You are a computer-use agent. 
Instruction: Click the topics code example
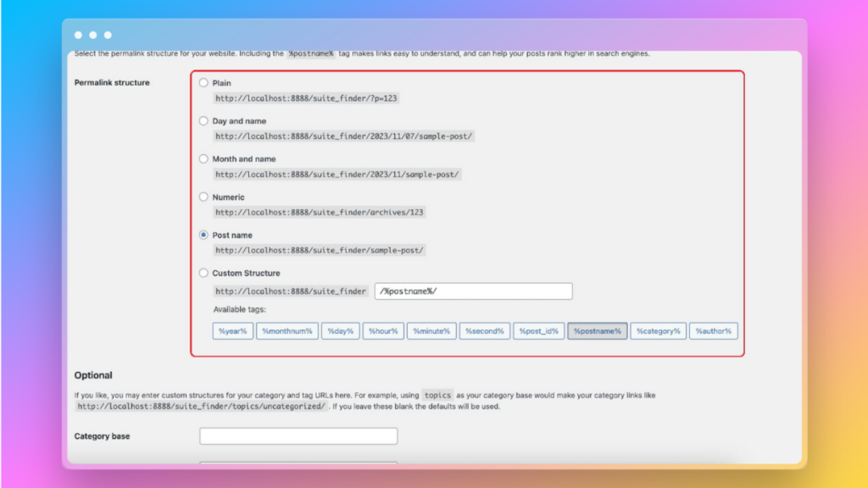[437, 395]
